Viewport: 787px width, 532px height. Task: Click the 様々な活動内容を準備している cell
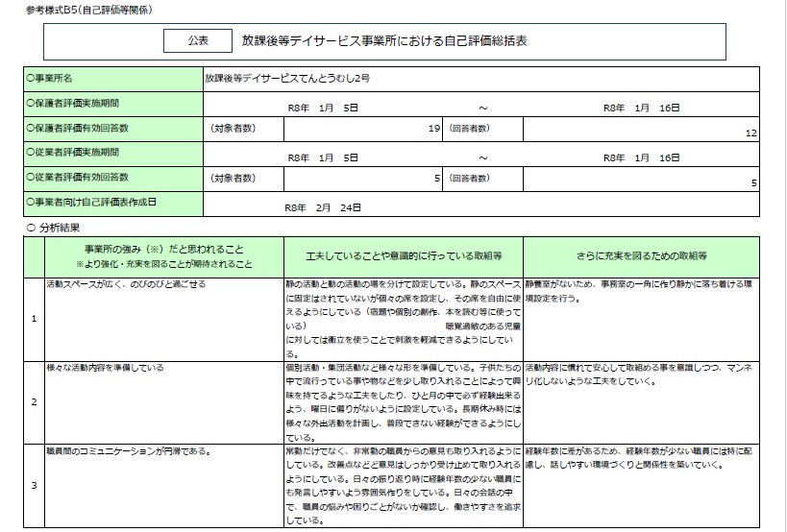click(x=106, y=368)
